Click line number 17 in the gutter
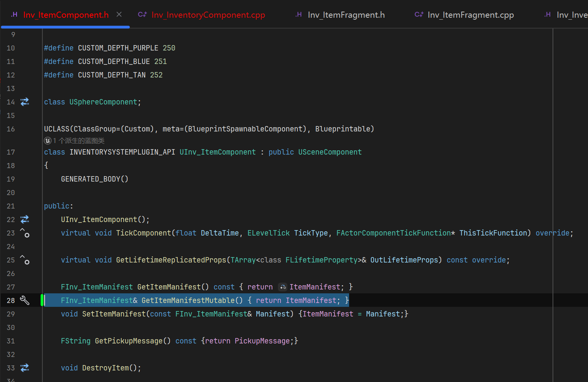 (11, 152)
